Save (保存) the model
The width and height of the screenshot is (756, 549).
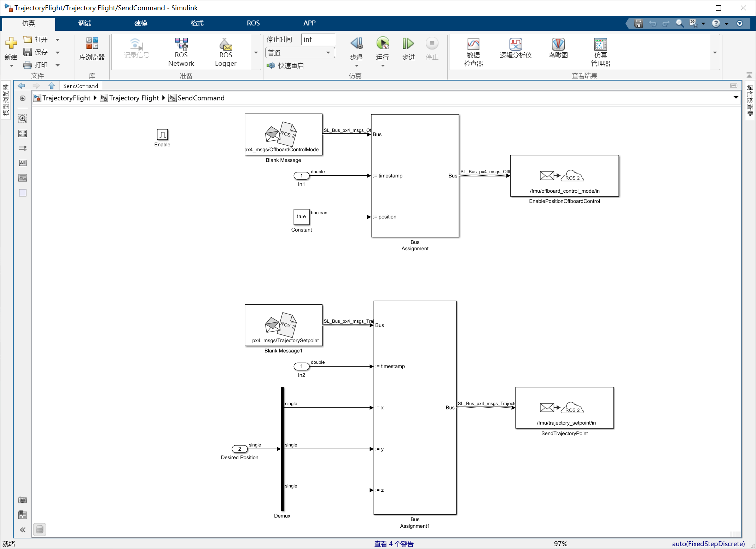(x=35, y=52)
